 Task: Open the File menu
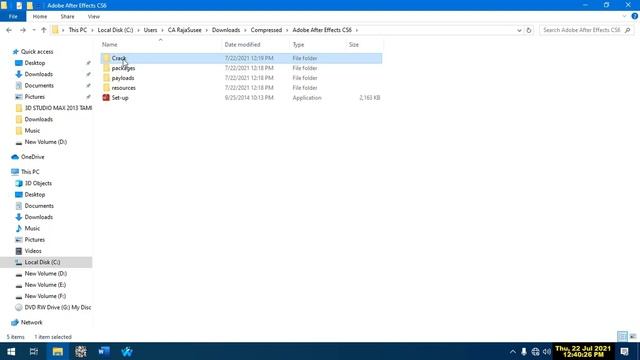coord(13,17)
